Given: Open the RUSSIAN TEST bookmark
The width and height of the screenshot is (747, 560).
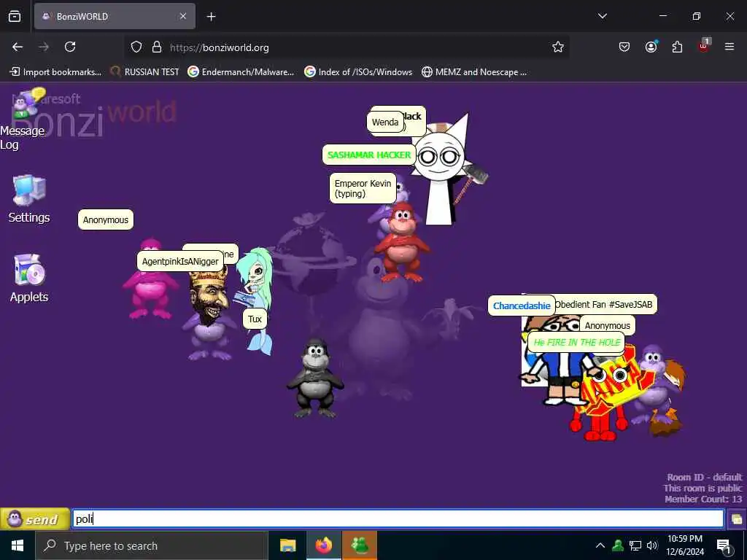Looking at the screenshot, I should coord(145,72).
